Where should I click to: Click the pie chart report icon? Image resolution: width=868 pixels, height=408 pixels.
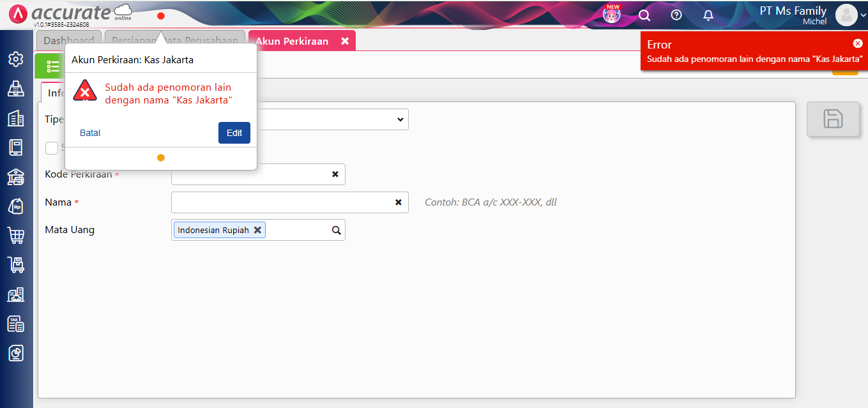tap(16, 353)
